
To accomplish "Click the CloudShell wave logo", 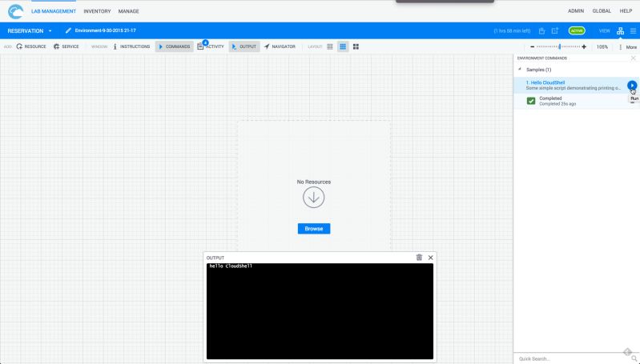I will (x=15, y=11).
